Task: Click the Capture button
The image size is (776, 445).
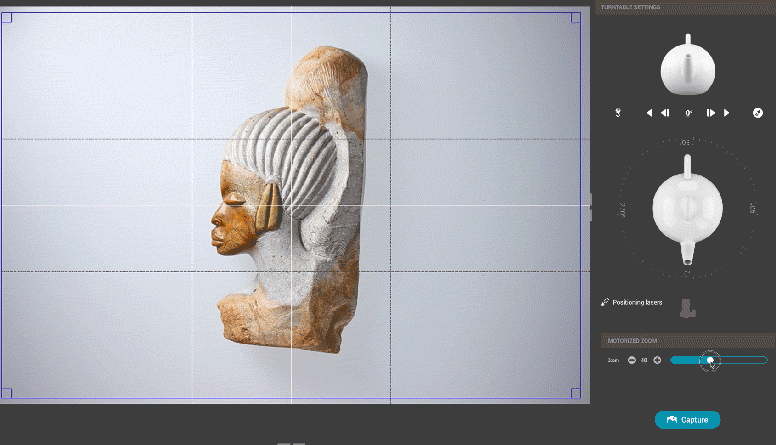Action: (687, 420)
